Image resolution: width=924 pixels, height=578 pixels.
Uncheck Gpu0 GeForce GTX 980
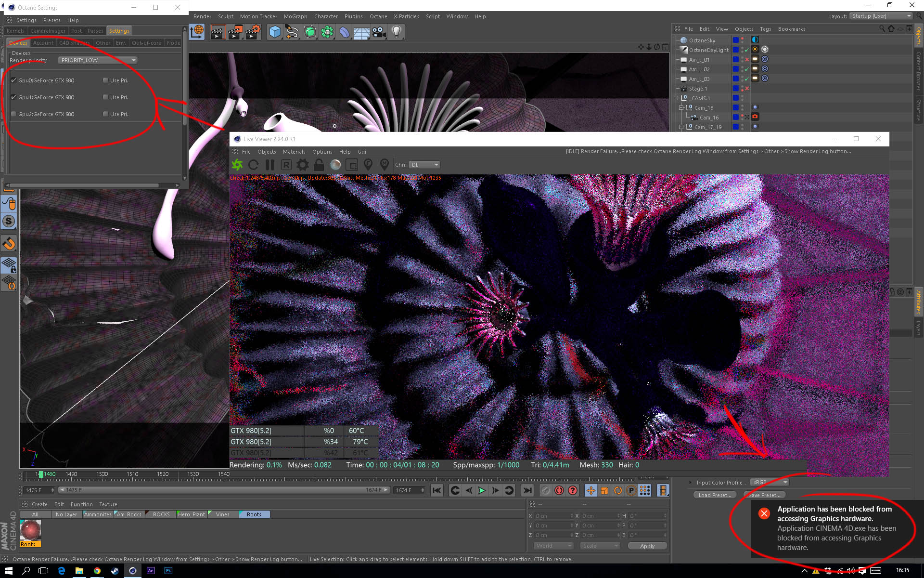click(x=14, y=80)
